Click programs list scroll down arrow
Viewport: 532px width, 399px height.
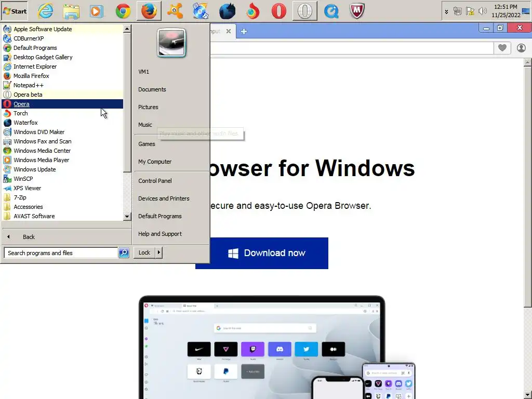127,216
